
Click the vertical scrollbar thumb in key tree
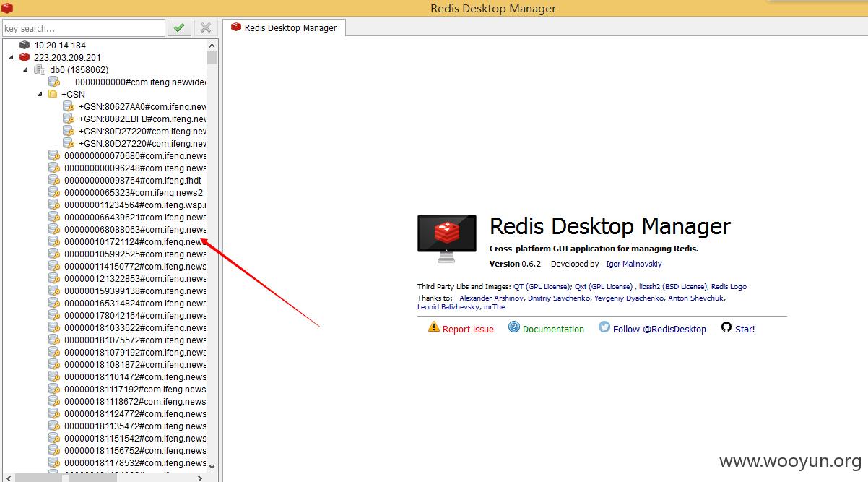tap(212, 58)
